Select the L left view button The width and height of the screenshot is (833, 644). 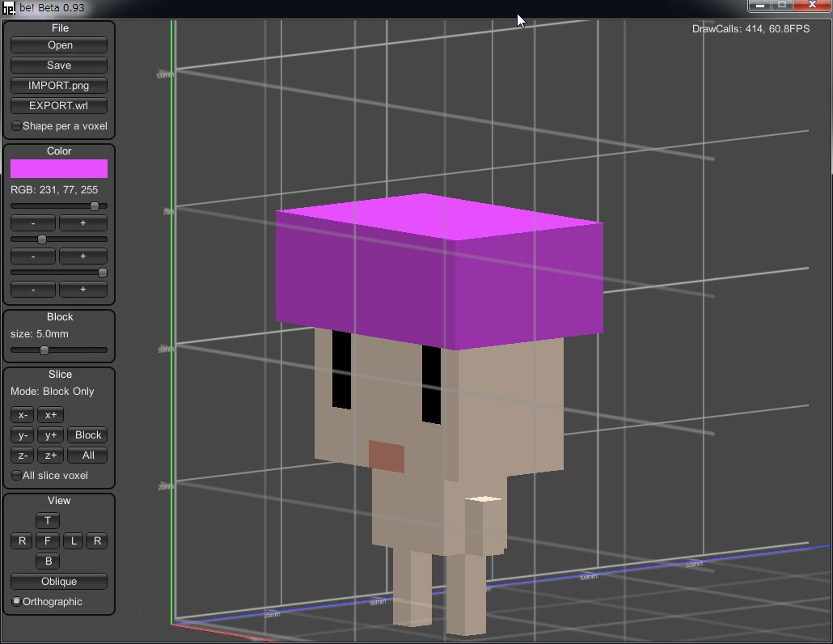click(x=73, y=541)
